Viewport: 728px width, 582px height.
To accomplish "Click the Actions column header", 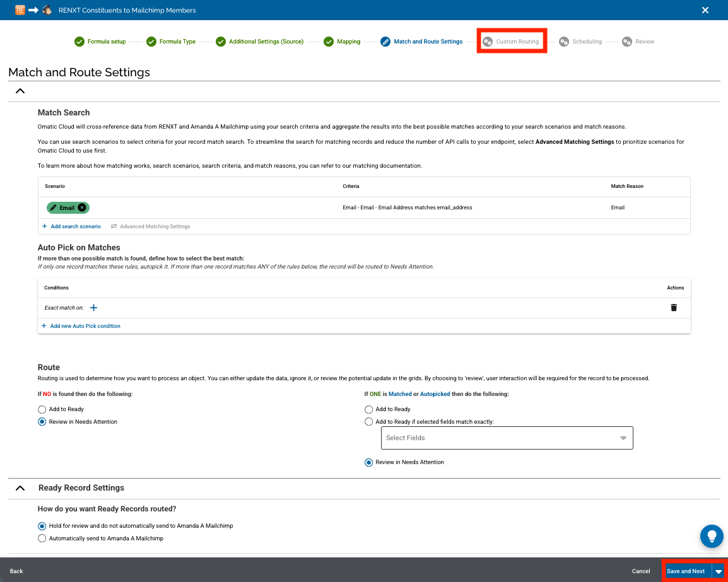I will [x=676, y=288].
